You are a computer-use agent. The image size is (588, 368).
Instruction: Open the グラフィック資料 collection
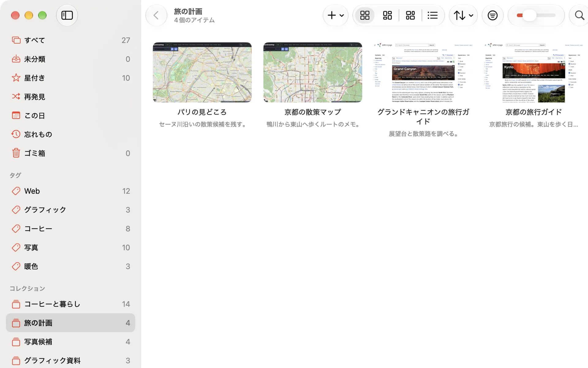point(70,361)
